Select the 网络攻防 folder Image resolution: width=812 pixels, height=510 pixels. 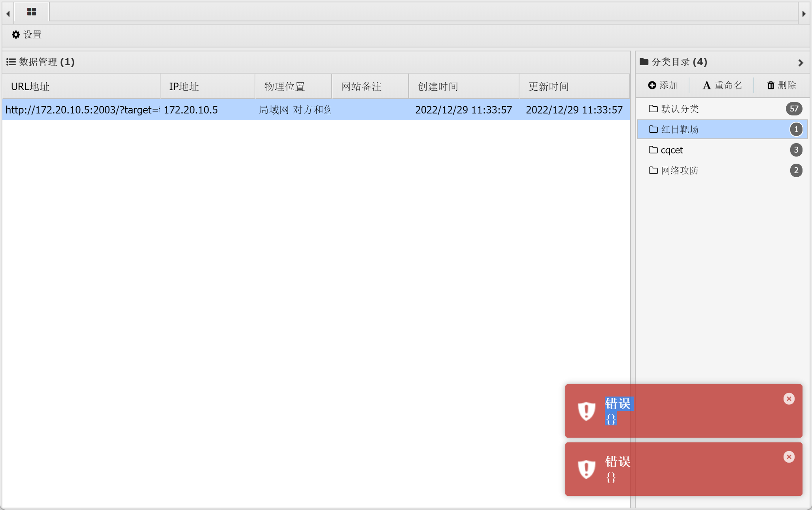680,170
